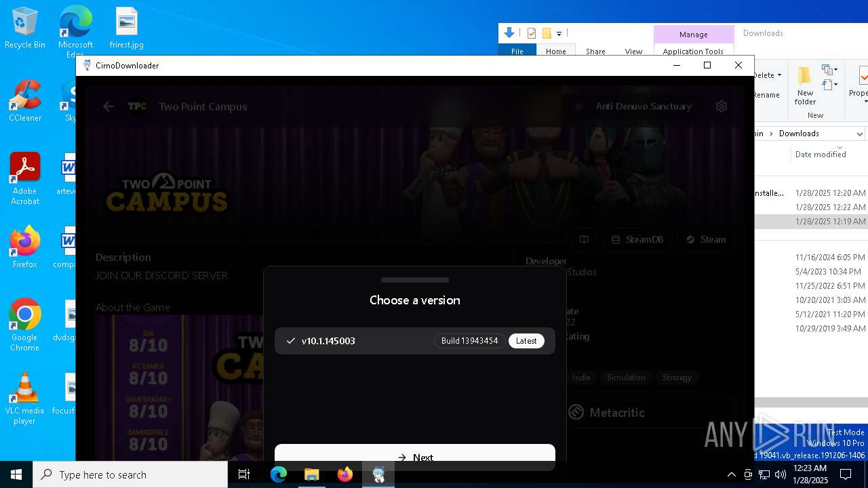Click the Simulation genre tag
Viewport: 868px width, 488px height.
click(x=626, y=378)
